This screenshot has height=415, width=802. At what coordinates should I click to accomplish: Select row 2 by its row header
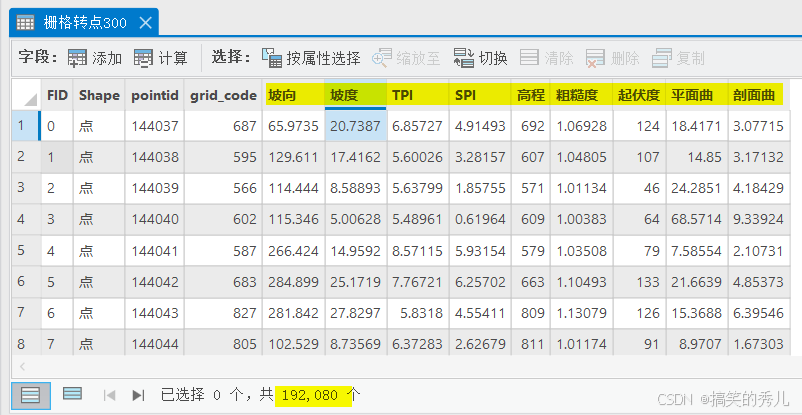(x=26, y=157)
